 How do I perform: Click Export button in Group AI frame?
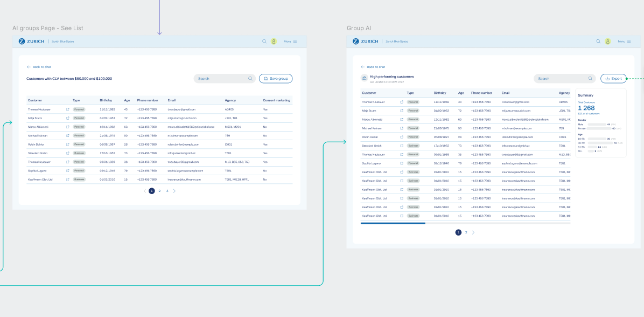(x=614, y=79)
